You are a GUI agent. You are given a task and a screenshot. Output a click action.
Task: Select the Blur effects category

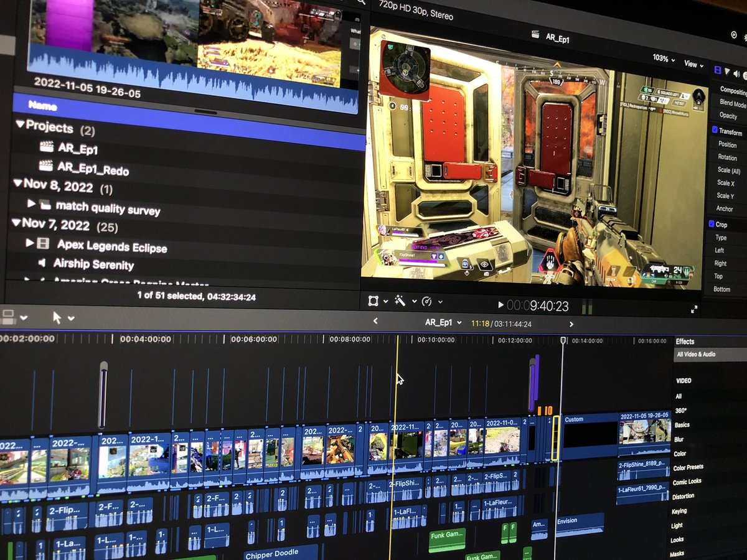pos(679,439)
